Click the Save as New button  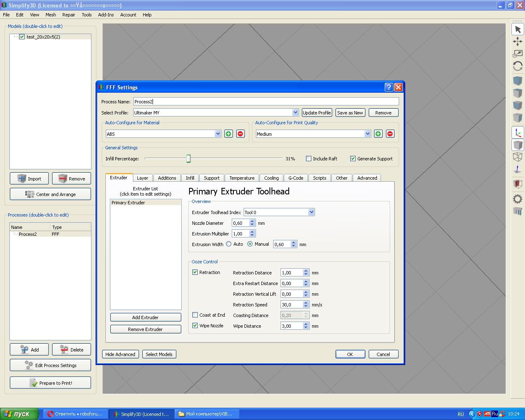click(350, 113)
